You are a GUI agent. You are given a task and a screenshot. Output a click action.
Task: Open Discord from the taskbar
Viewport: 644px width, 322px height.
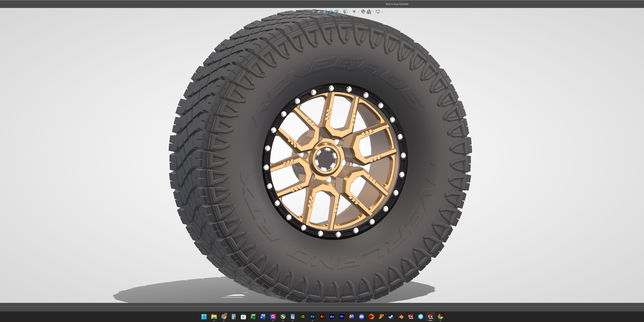click(362, 317)
